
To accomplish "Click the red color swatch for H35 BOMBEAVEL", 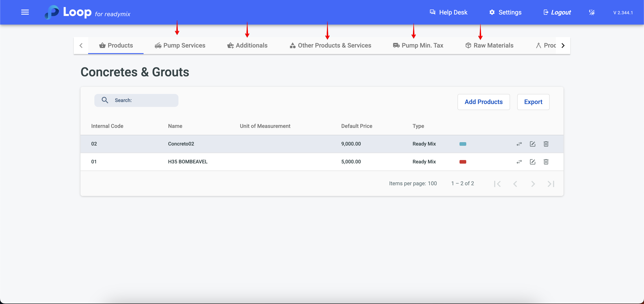I will [462, 162].
